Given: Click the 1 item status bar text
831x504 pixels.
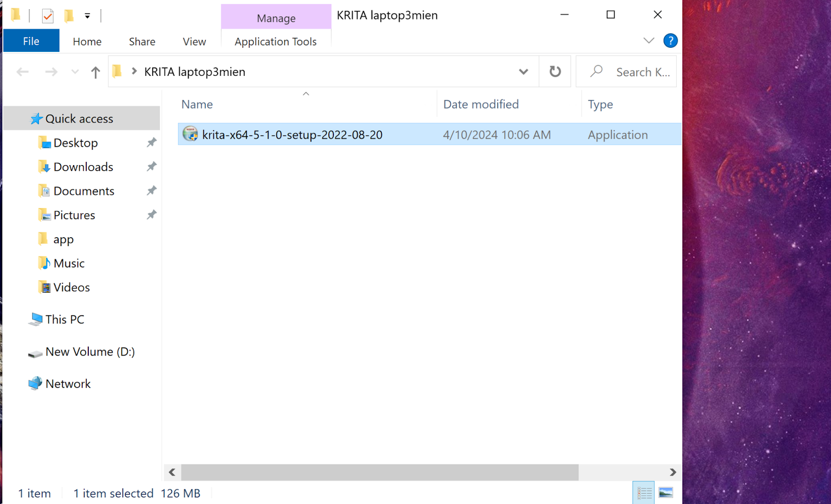Looking at the screenshot, I should pyautogui.click(x=35, y=493).
